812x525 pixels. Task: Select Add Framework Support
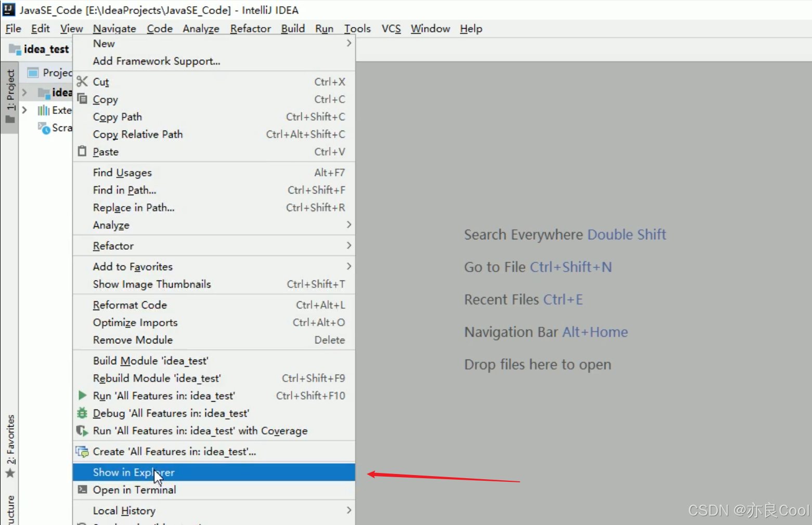(x=214, y=61)
